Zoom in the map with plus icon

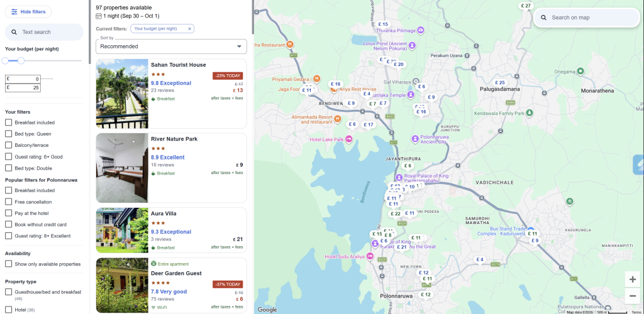coord(633,279)
